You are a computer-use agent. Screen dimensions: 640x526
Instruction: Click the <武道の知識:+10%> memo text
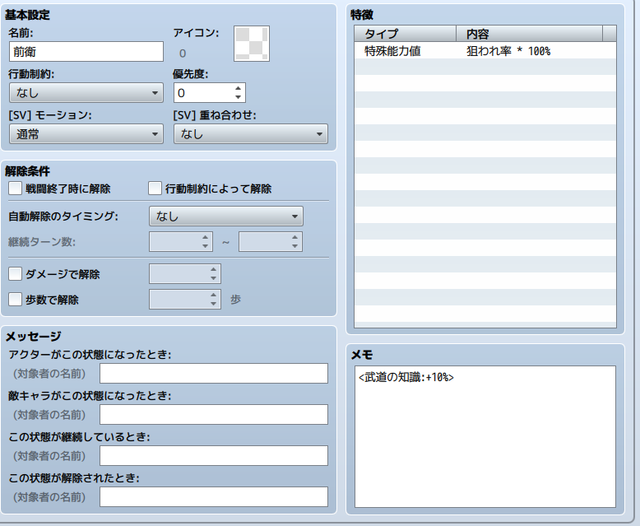click(x=406, y=377)
